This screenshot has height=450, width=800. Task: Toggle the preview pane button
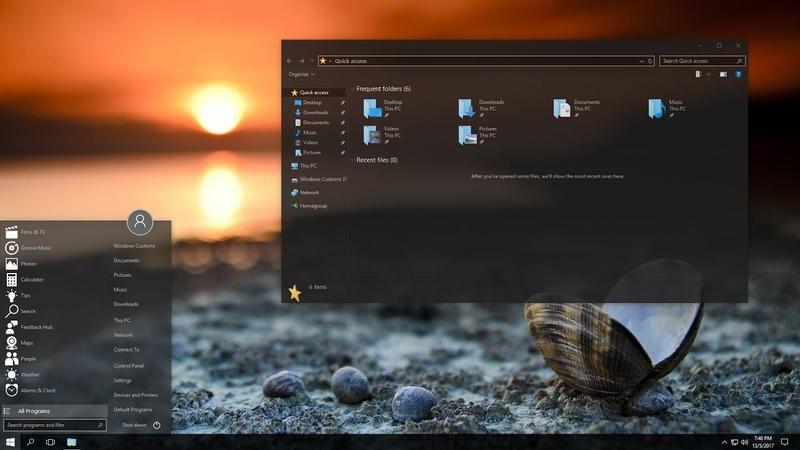pyautogui.click(x=723, y=74)
